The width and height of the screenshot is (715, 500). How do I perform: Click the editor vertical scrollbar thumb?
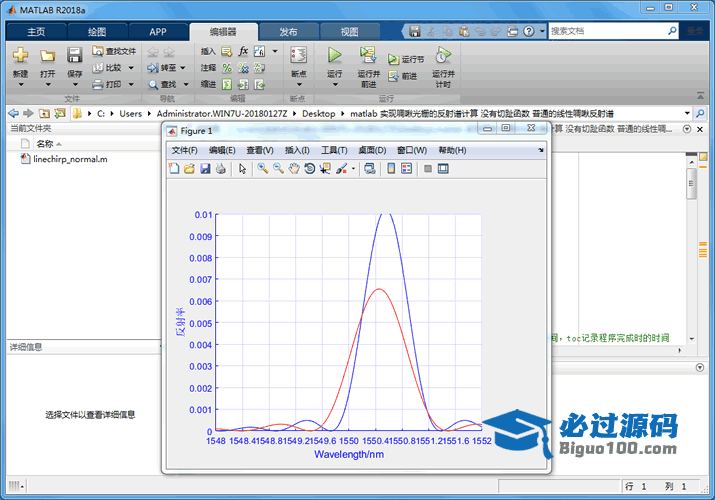point(691,183)
